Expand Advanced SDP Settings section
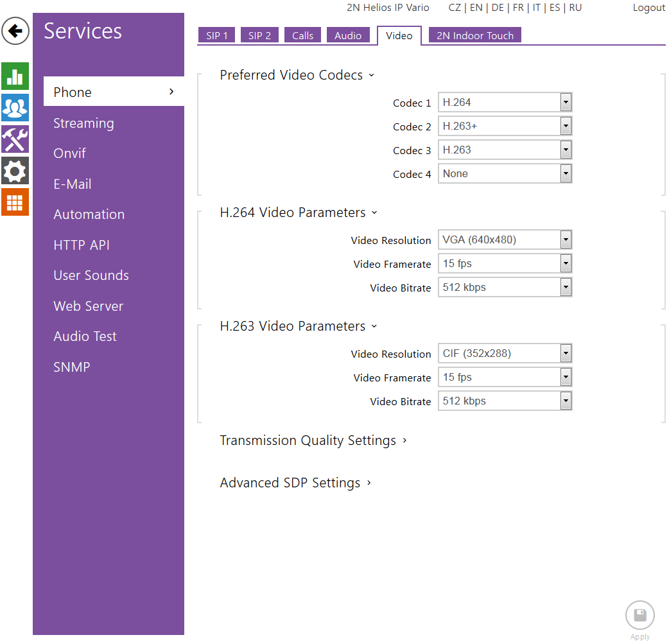The width and height of the screenshot is (669, 644). pos(295,483)
